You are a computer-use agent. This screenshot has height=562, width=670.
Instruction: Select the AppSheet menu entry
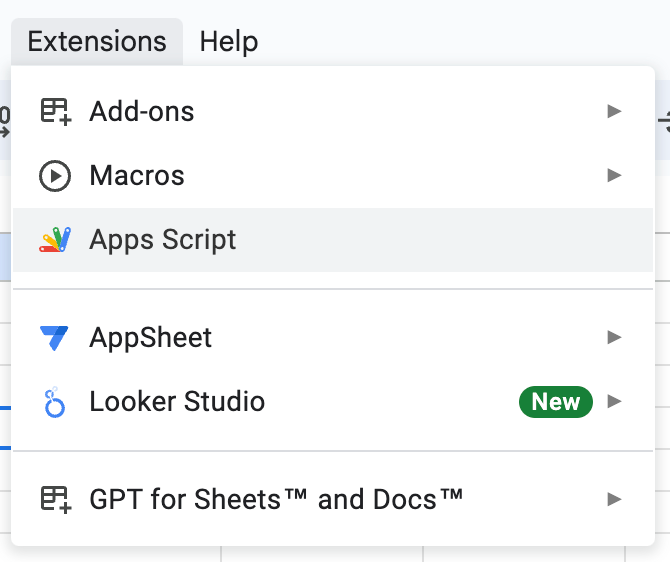[x=151, y=338]
